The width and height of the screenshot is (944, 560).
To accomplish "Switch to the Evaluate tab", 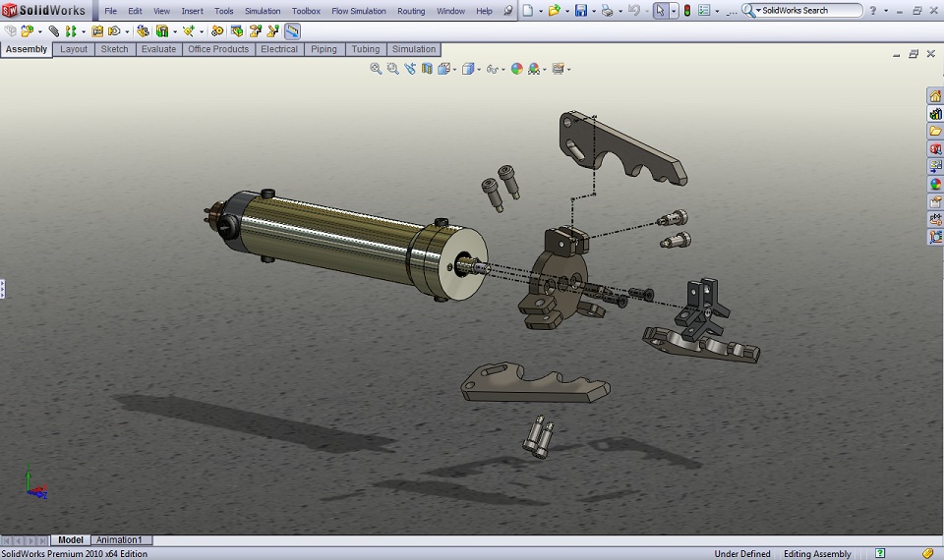I will point(158,49).
